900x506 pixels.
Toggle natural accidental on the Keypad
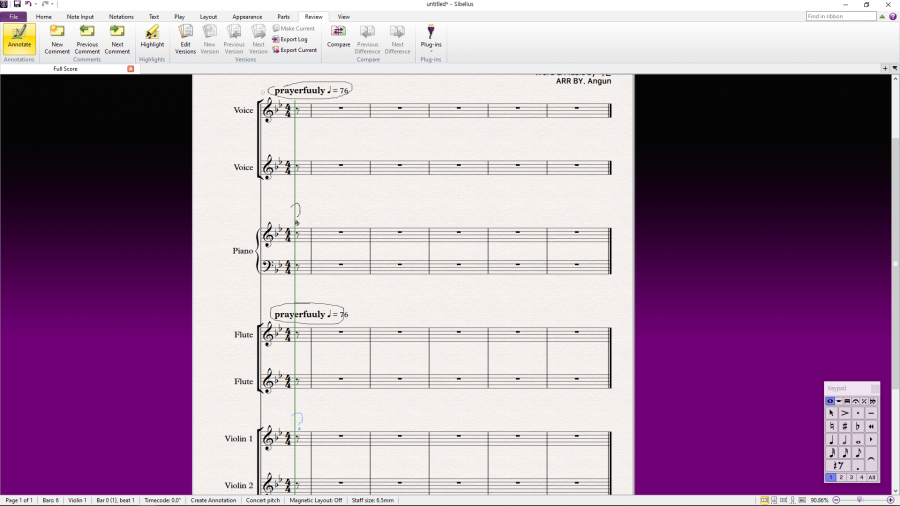point(832,426)
